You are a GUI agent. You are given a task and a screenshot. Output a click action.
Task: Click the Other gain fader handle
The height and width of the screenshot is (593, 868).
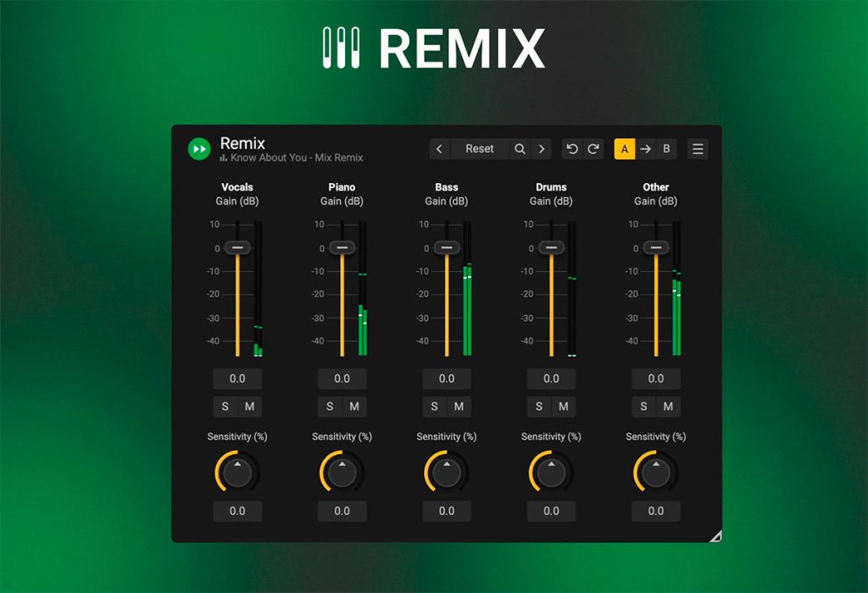point(656,247)
